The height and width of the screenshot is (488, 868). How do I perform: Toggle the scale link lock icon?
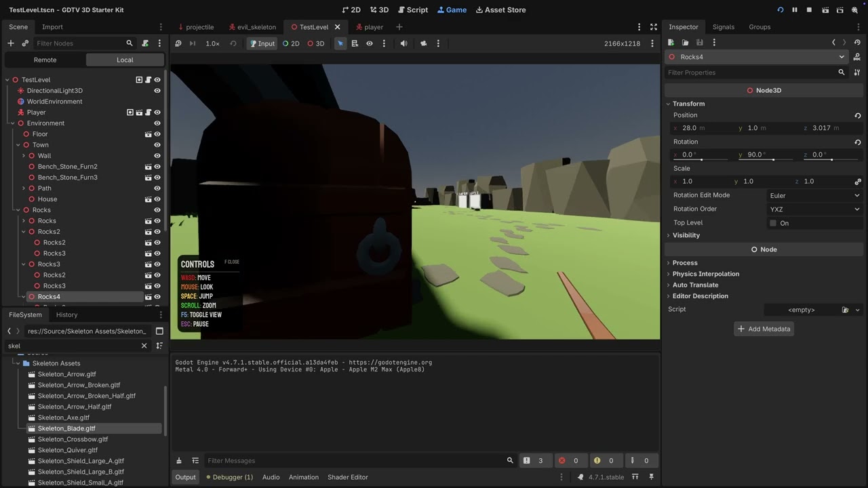point(857,182)
